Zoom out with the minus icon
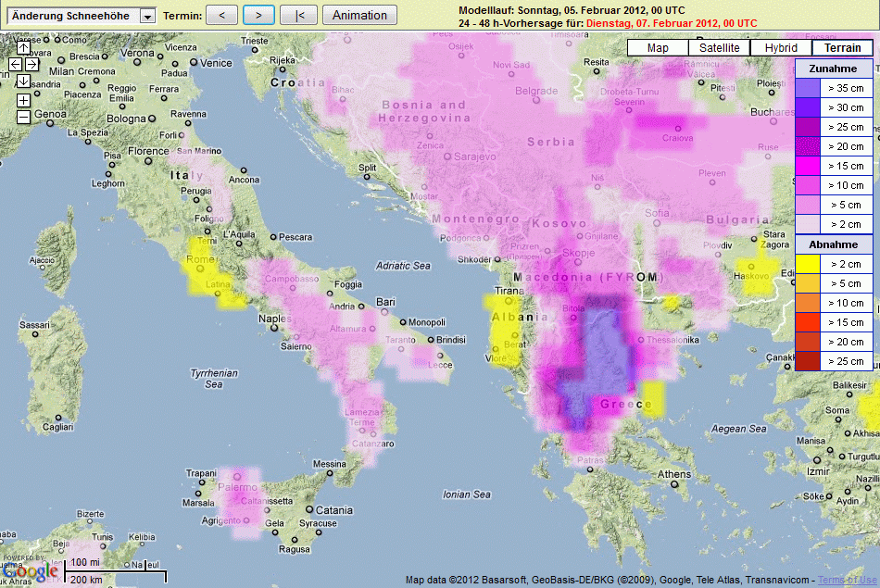The image size is (880, 588). tap(23, 117)
